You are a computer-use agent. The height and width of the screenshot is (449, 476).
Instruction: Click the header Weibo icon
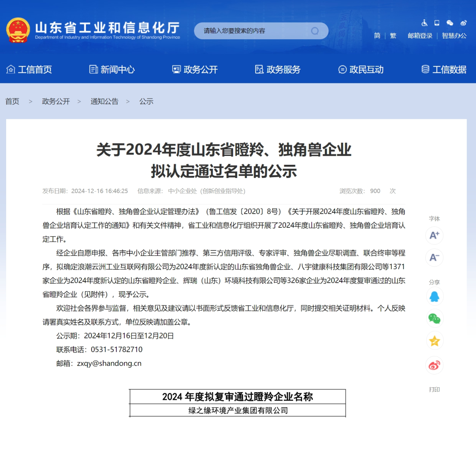(x=463, y=23)
